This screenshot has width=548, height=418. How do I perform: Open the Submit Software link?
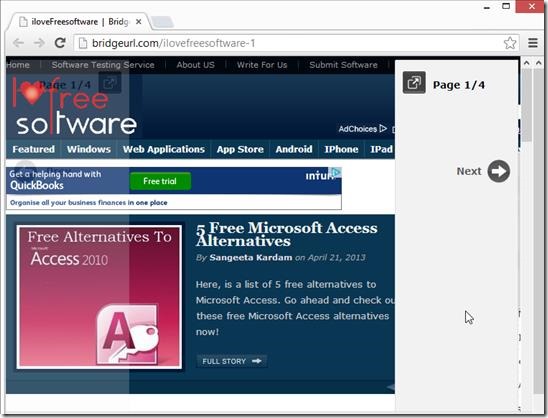[x=343, y=65]
